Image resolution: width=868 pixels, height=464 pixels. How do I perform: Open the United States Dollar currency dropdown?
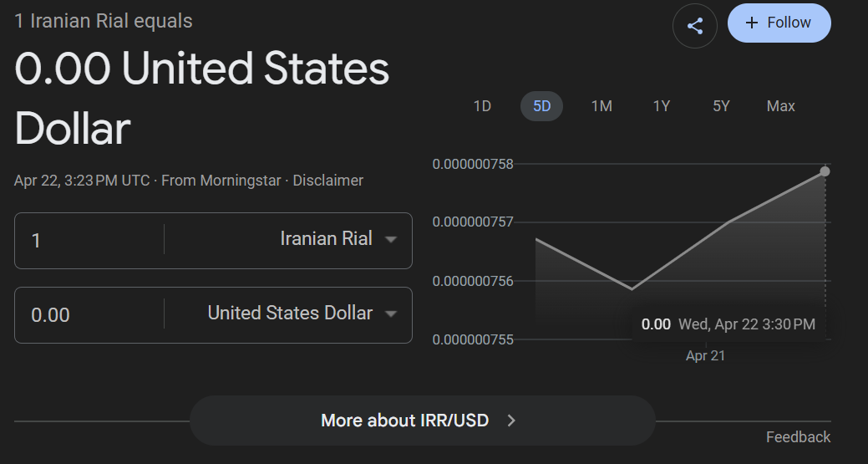click(302, 314)
